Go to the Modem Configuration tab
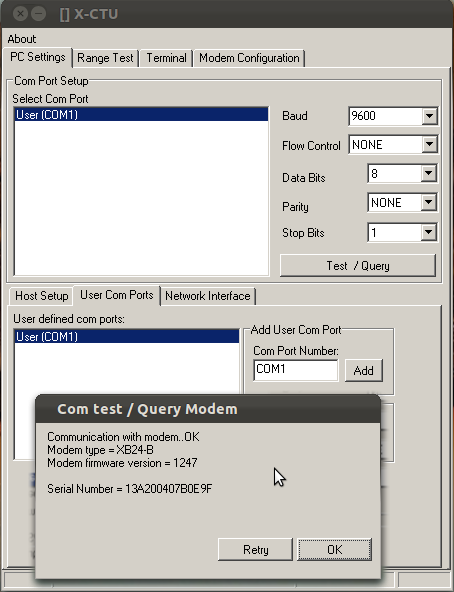Screen dimensions: 454x592 [249, 58]
